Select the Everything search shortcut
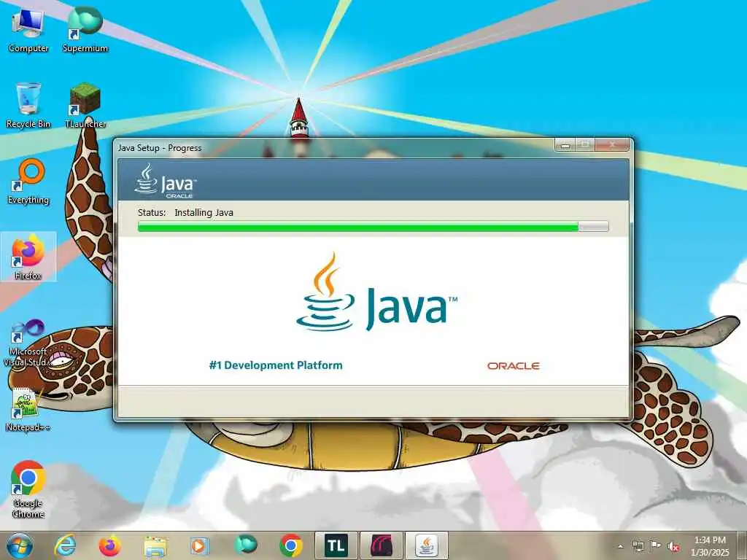 [28, 182]
